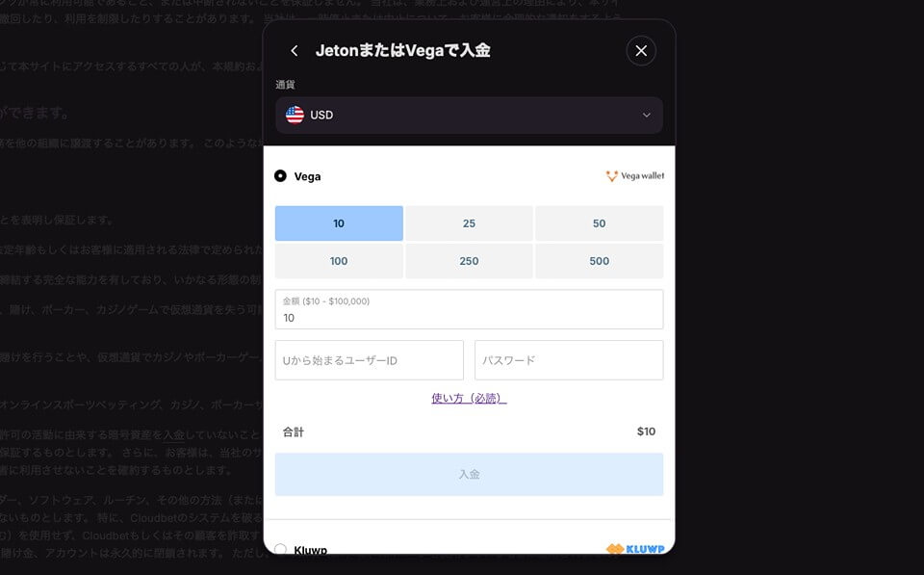Screen dimensions: 924x575
Task: Click the user ID field starting with U
Action: [370, 360]
